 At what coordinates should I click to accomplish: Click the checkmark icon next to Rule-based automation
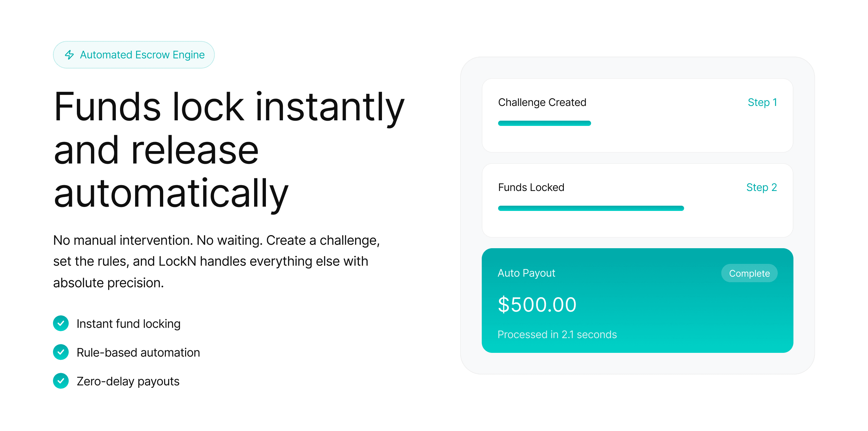click(x=61, y=352)
